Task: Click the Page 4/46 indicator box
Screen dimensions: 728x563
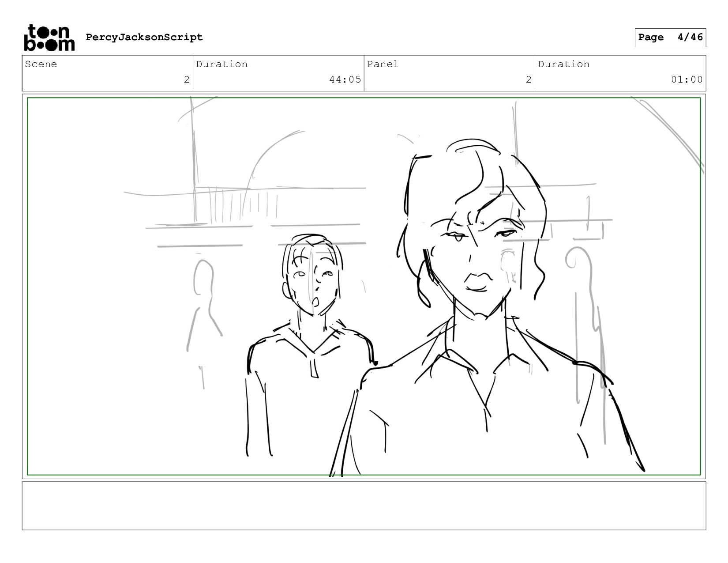Action: [x=670, y=38]
